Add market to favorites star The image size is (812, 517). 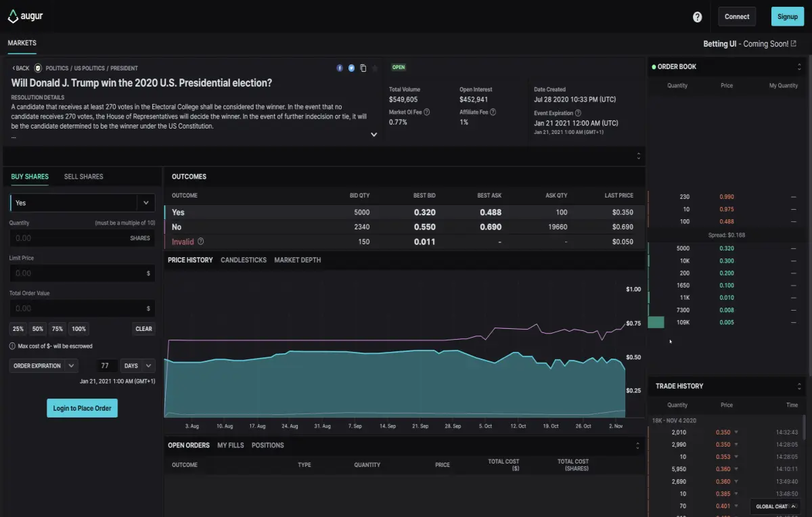(x=375, y=68)
